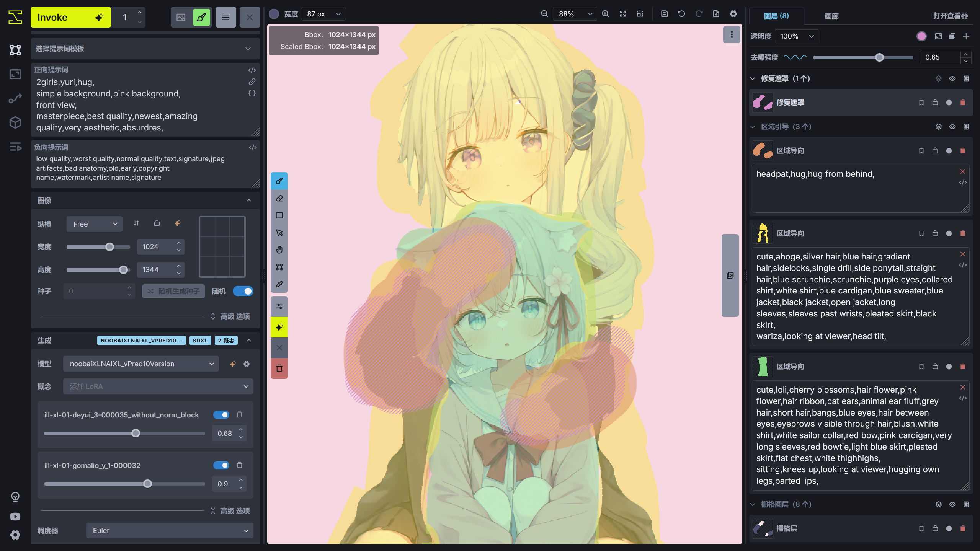The width and height of the screenshot is (980, 551).
Task: Open the Queue panel from the sidebar
Action: coord(15,147)
